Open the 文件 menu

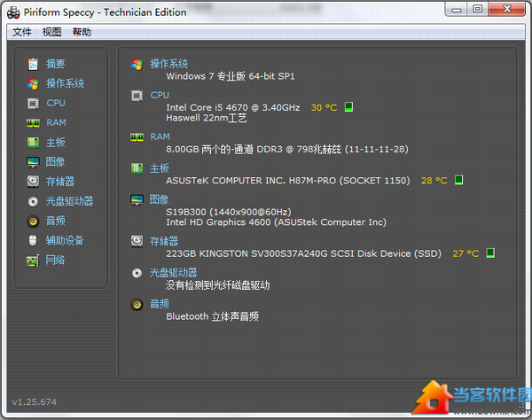(22, 32)
